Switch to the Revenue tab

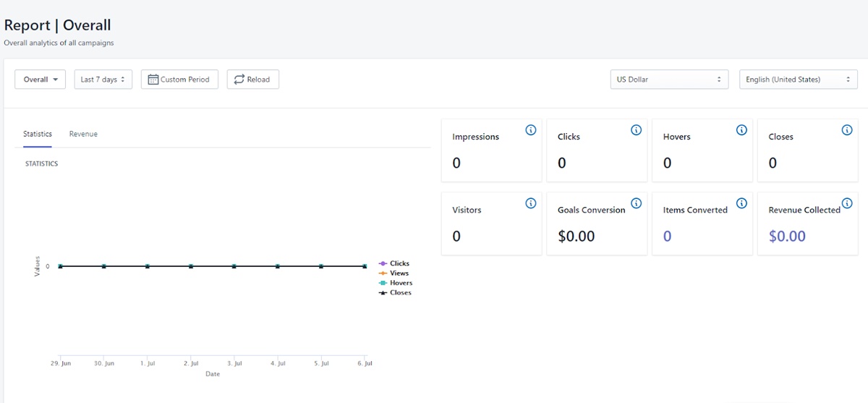pyautogui.click(x=83, y=134)
